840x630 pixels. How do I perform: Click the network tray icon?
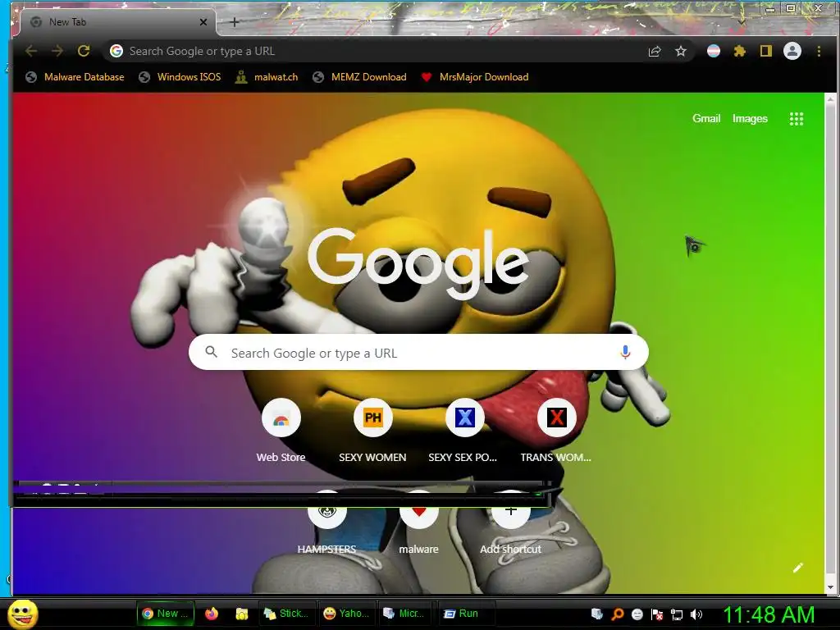[x=677, y=614]
